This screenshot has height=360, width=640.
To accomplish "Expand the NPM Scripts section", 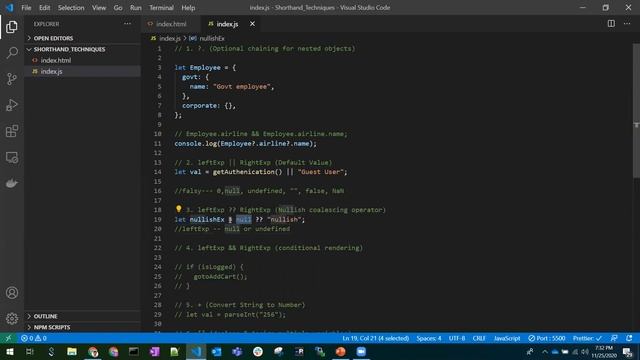I will click(x=82, y=327).
